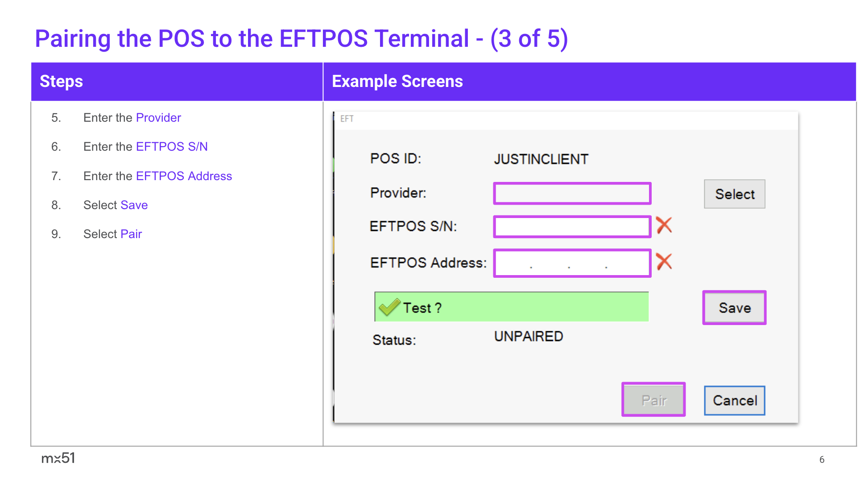The image size is (868, 486).
Task: Click the EFT dialog title bar
Action: 566,119
